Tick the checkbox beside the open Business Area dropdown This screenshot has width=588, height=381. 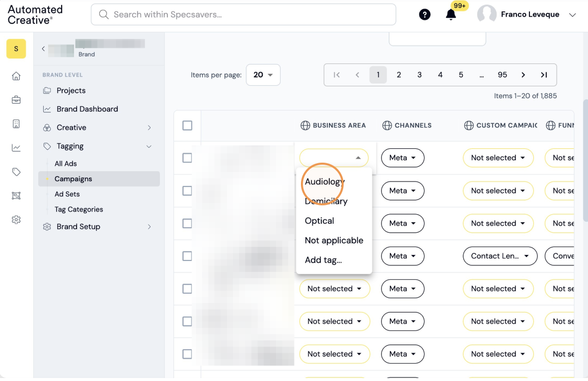tap(187, 158)
